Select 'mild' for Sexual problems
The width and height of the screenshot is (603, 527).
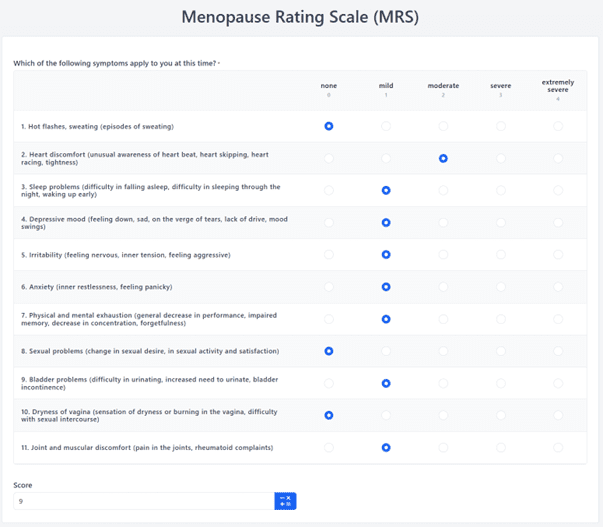point(386,351)
